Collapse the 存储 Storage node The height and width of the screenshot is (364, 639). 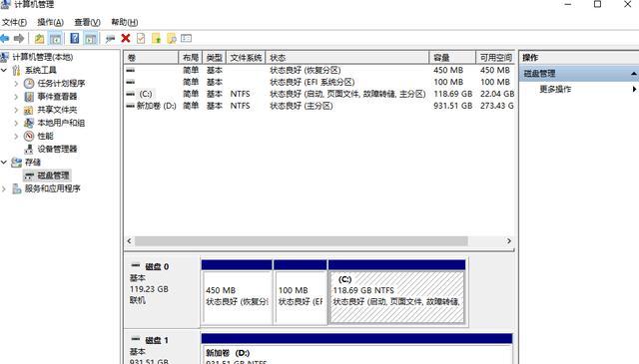pyautogui.click(x=4, y=162)
